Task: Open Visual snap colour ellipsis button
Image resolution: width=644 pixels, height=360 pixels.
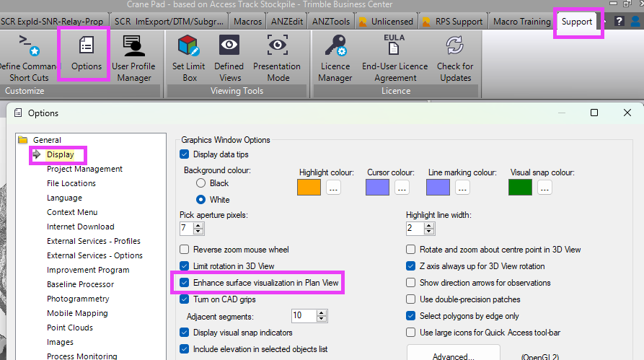Action: click(544, 188)
